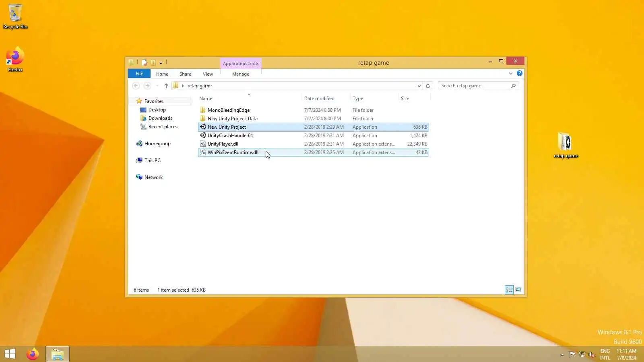Open the Windows Start button
The height and width of the screenshot is (362, 644).
click(10, 354)
